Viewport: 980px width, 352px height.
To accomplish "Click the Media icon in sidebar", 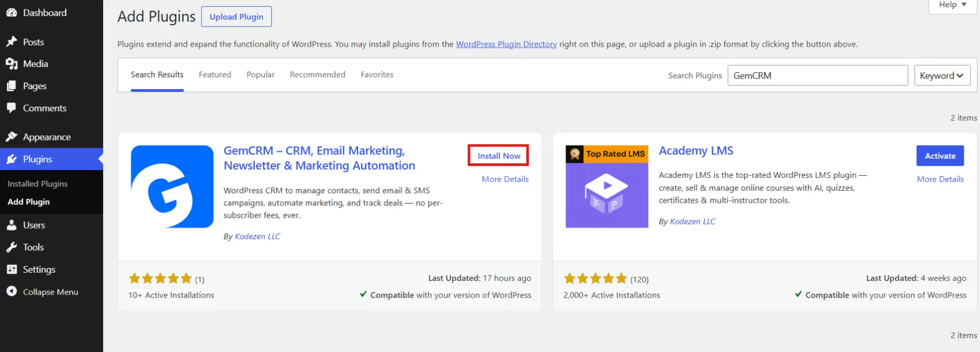I will 11,63.
